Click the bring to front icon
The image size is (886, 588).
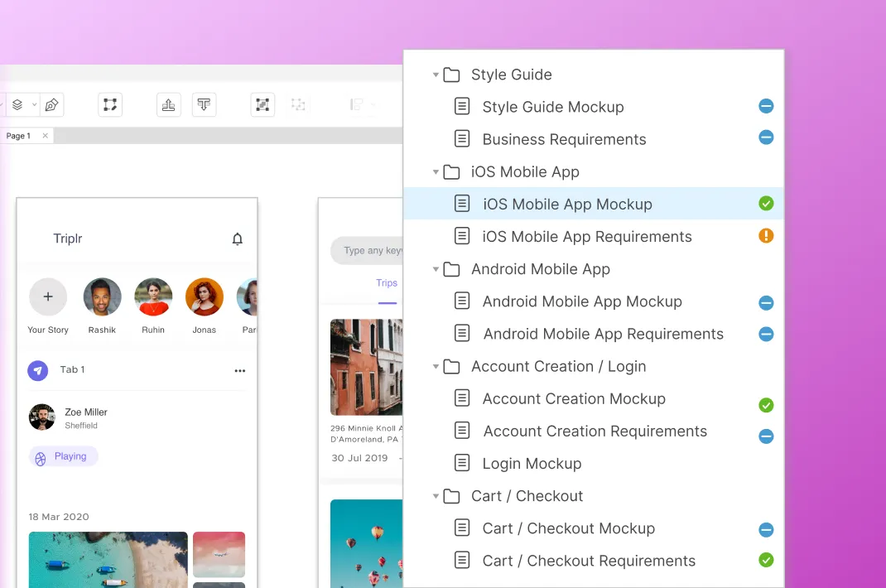[x=169, y=105]
